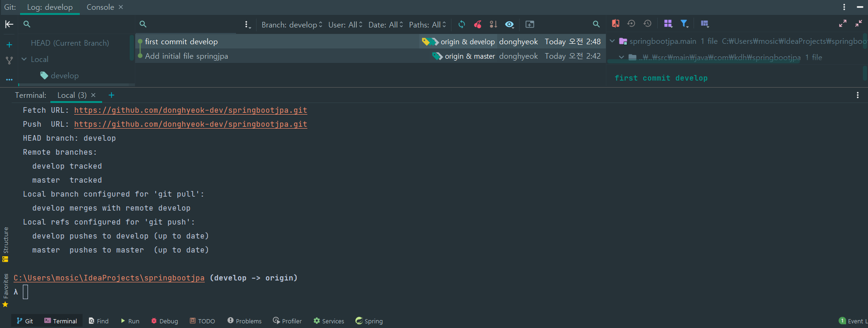This screenshot has width=868, height=328.
Task: Open the eye view options
Action: [509, 24]
